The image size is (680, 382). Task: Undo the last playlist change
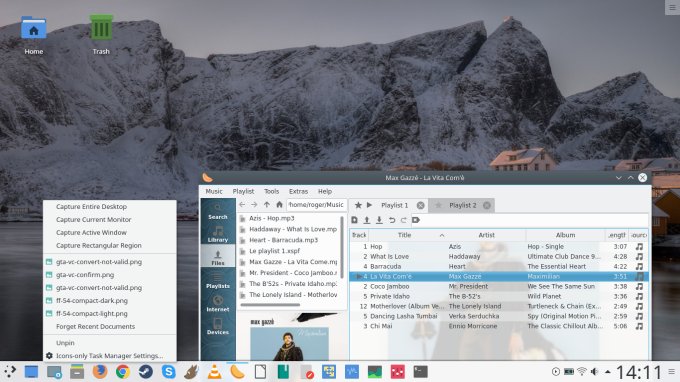392,220
